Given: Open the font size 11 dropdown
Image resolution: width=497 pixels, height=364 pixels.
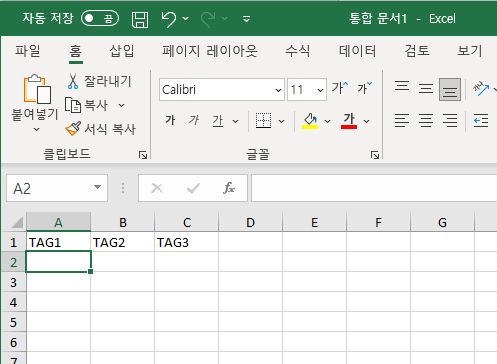Looking at the screenshot, I should (320, 90).
